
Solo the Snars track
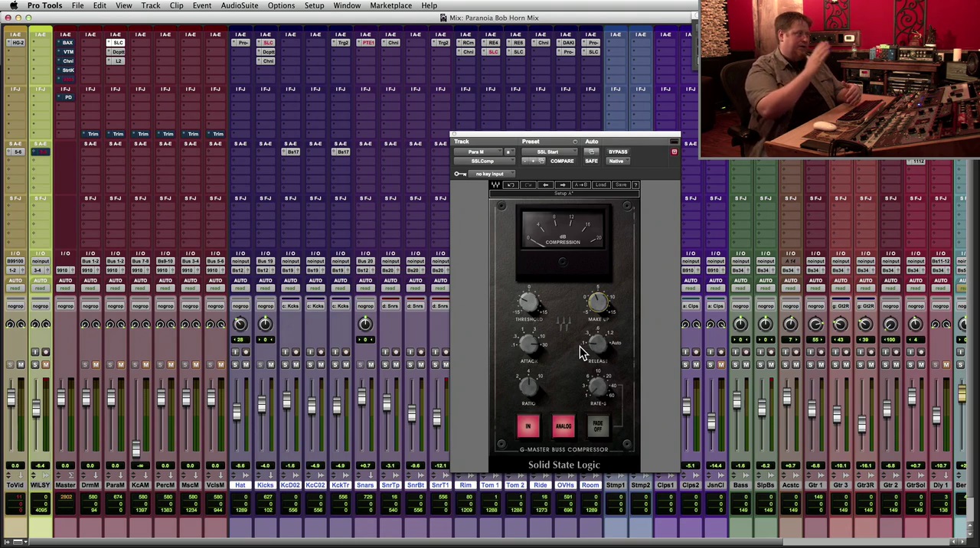360,364
